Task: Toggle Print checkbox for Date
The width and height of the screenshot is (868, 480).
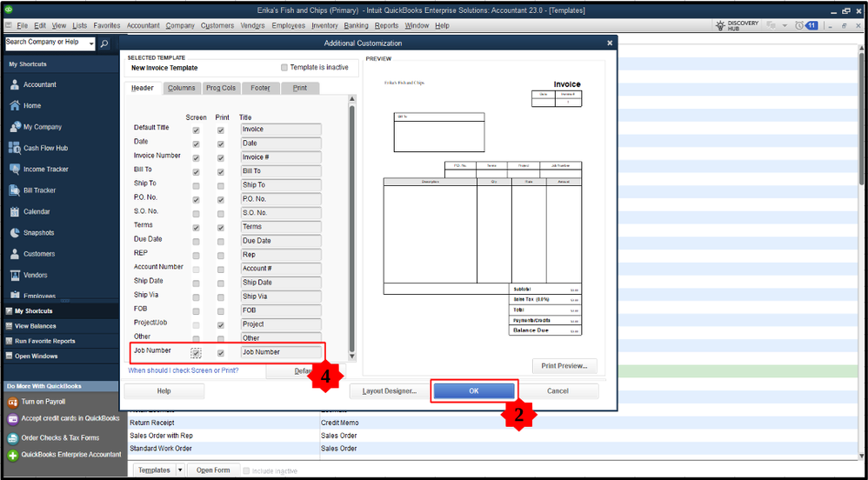Action: pos(221,144)
